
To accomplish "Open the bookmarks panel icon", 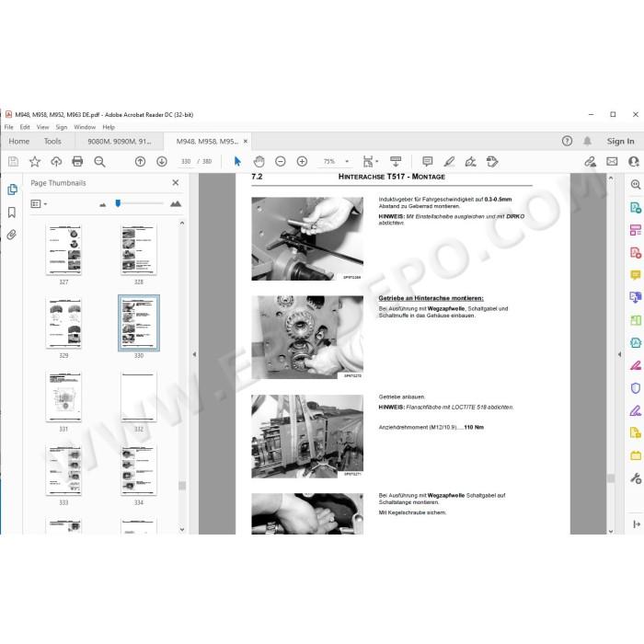I will (x=12, y=213).
